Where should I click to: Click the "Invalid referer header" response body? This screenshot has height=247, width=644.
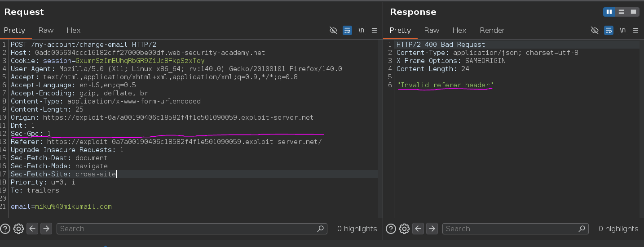[x=445, y=85]
